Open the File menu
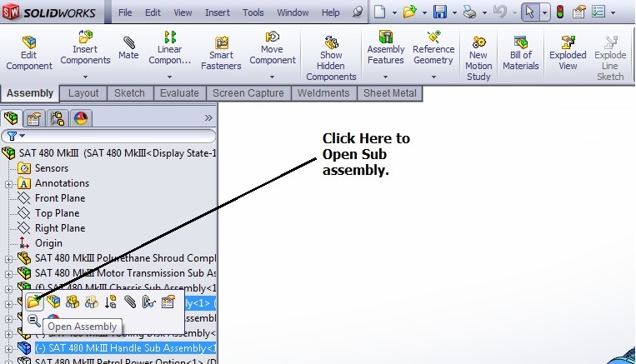This screenshot has height=364, width=636. pyautogui.click(x=125, y=12)
